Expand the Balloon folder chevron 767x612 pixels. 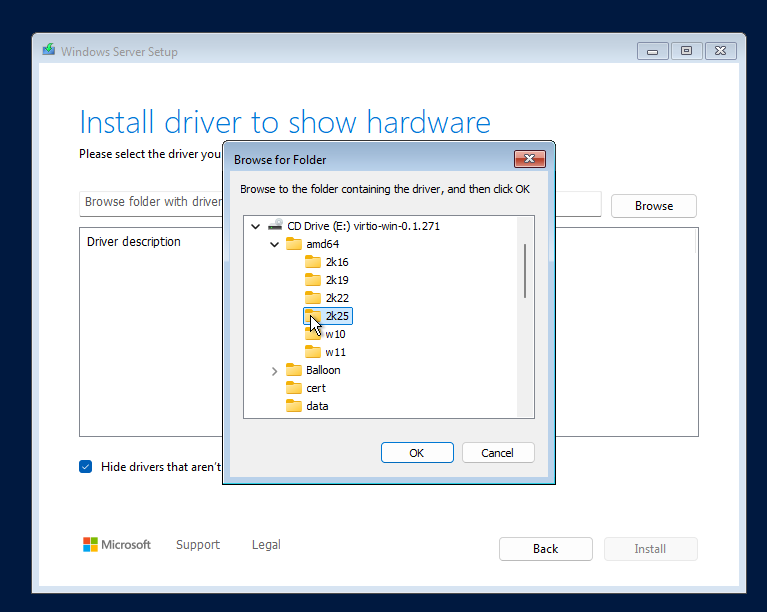coord(275,370)
